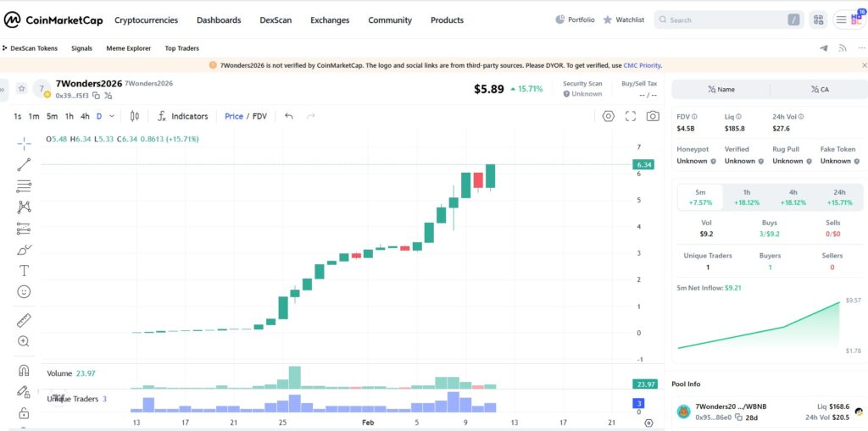Enter fullscreen chart mode
The height and width of the screenshot is (431, 868).
630,116
